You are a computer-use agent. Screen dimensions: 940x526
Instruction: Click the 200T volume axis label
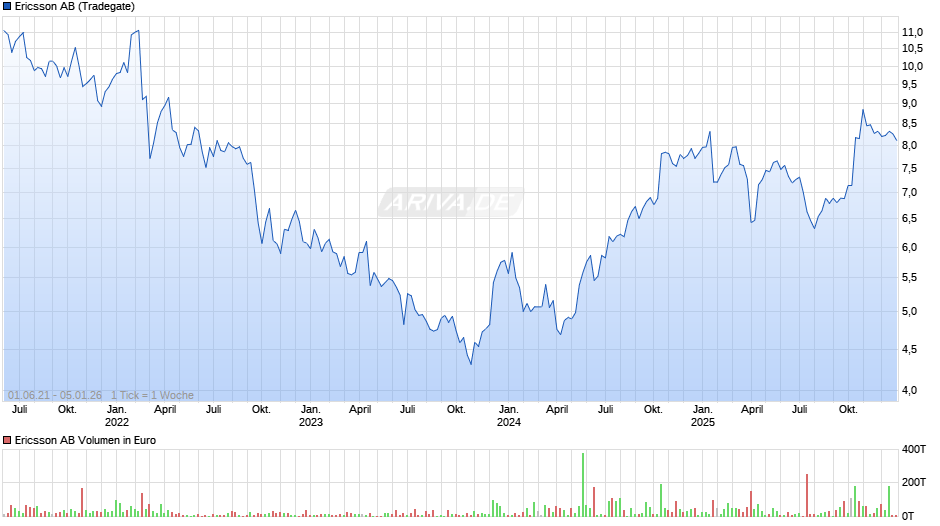(914, 482)
